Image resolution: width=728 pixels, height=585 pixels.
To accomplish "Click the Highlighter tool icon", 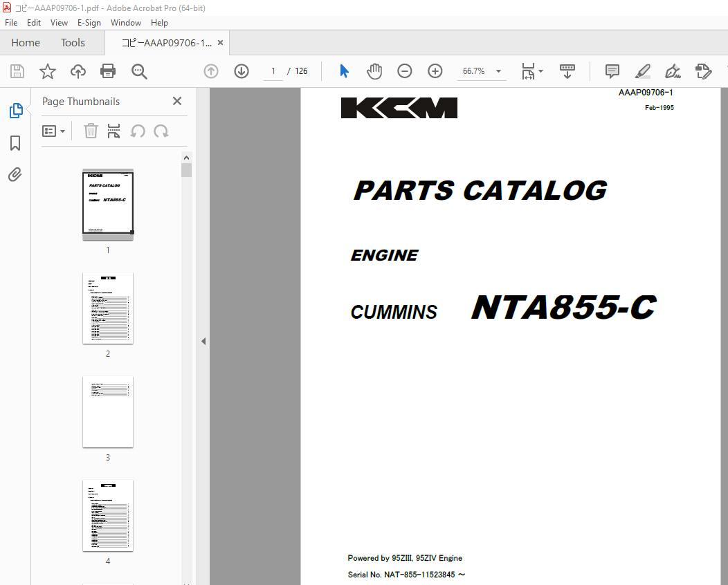I will [x=642, y=71].
